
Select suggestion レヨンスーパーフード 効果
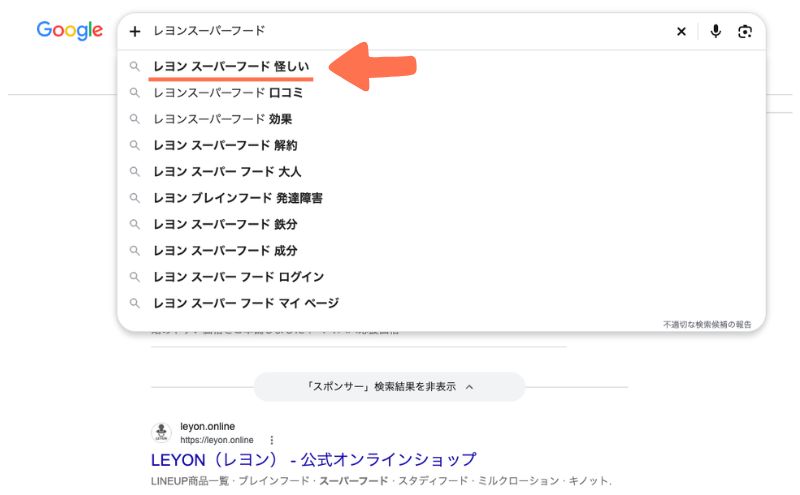point(441,119)
